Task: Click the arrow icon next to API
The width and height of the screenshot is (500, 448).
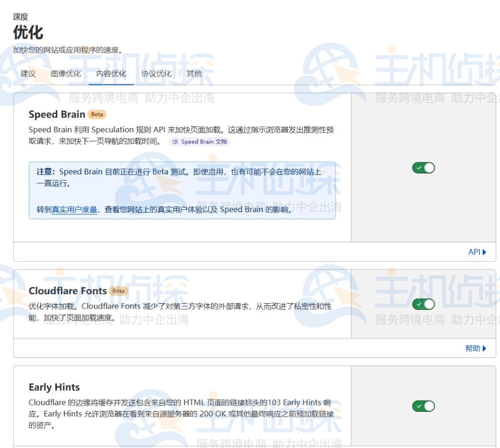Action: [x=484, y=252]
